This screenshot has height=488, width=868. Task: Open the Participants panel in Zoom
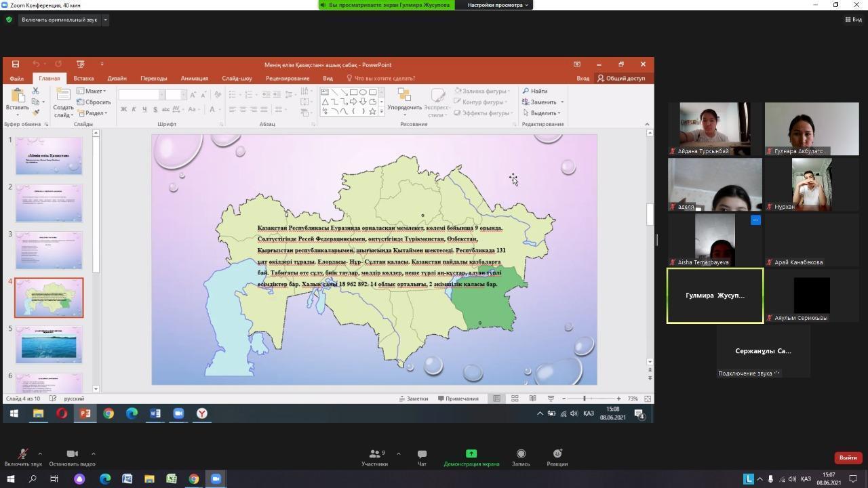coord(374,454)
